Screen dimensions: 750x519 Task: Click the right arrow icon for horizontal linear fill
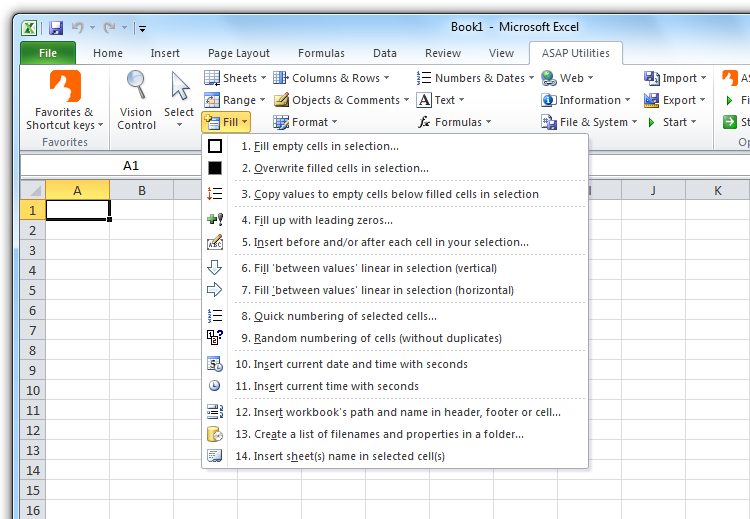214,290
